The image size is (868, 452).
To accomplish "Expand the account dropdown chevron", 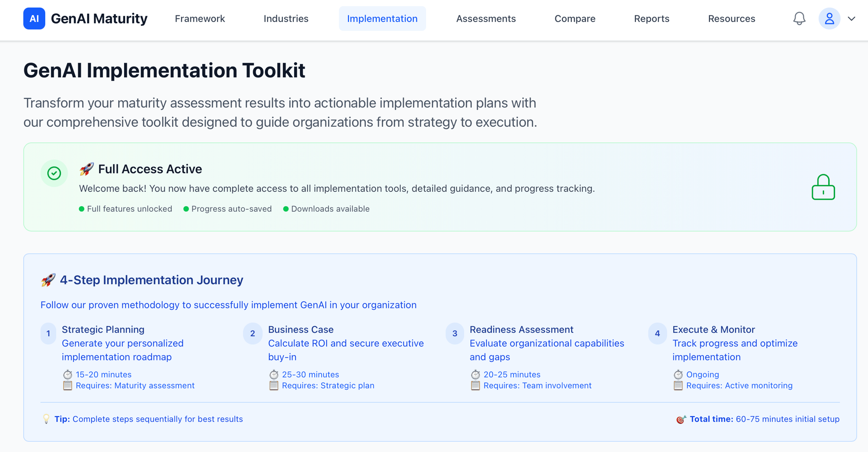I will [x=851, y=18].
